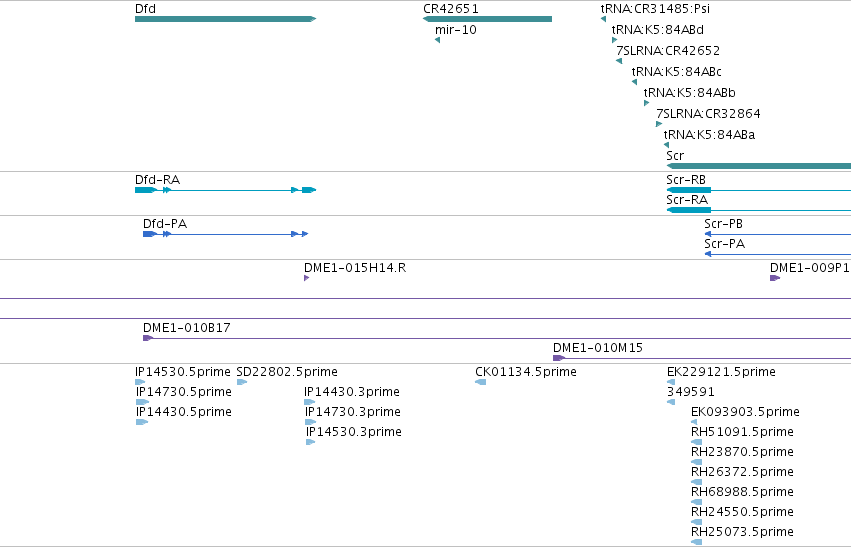The height and width of the screenshot is (547, 851).
Task: Select the IP14530.3prime feature glyph
Action: tap(310, 442)
